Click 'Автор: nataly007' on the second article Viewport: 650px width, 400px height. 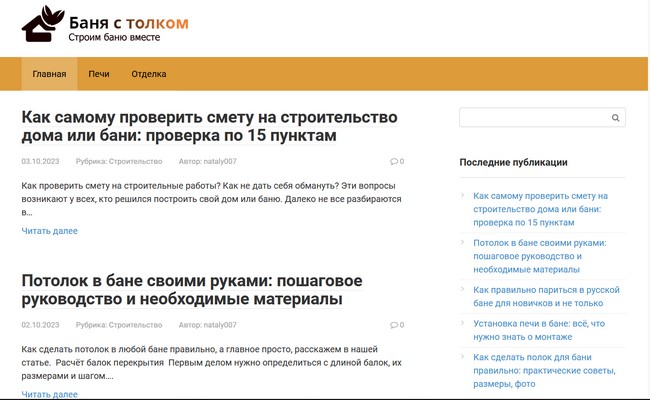[208, 325]
